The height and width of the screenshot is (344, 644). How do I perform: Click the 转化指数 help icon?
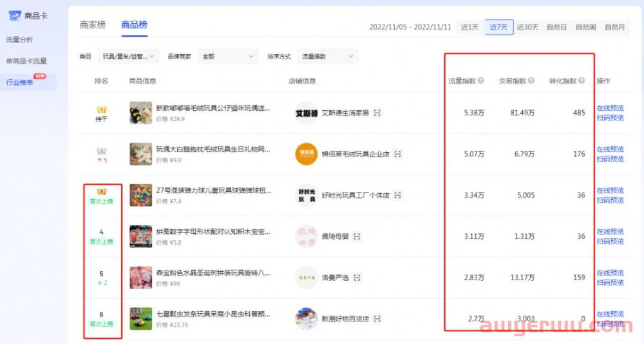582,81
